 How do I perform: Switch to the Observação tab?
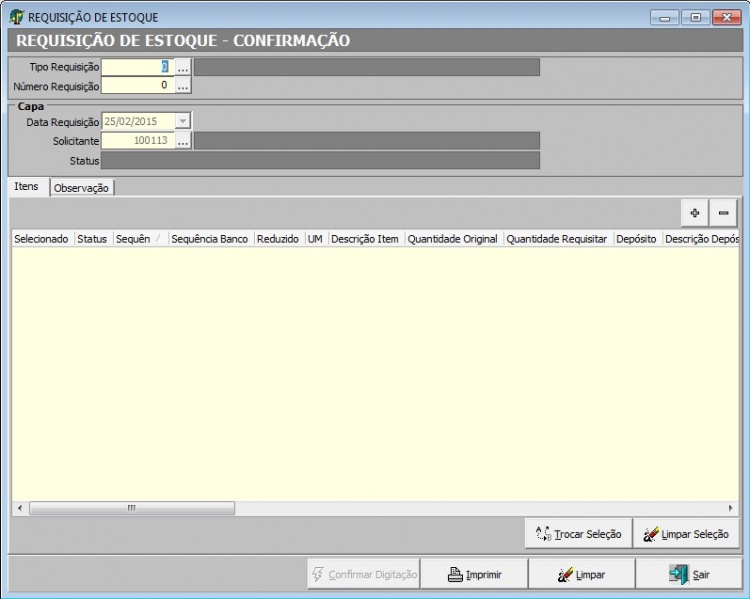coord(82,188)
